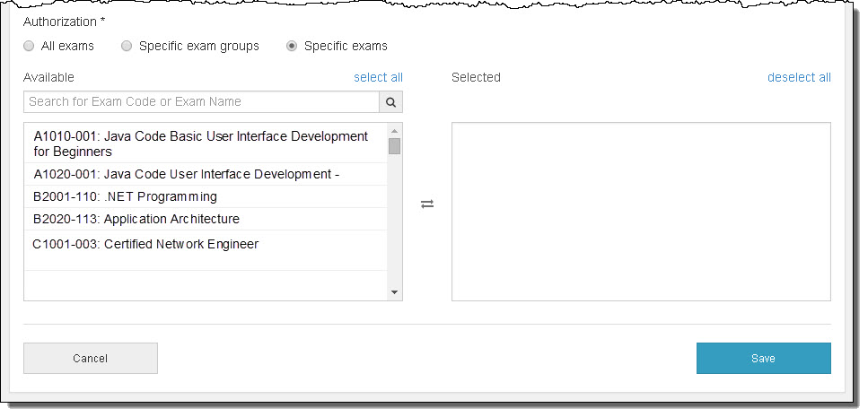Select the All exams radio button

(29, 46)
